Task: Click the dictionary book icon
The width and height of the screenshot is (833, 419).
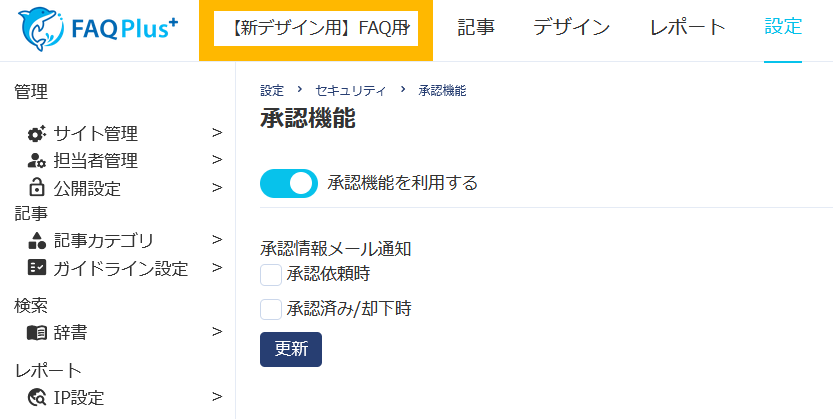Action: click(x=37, y=333)
